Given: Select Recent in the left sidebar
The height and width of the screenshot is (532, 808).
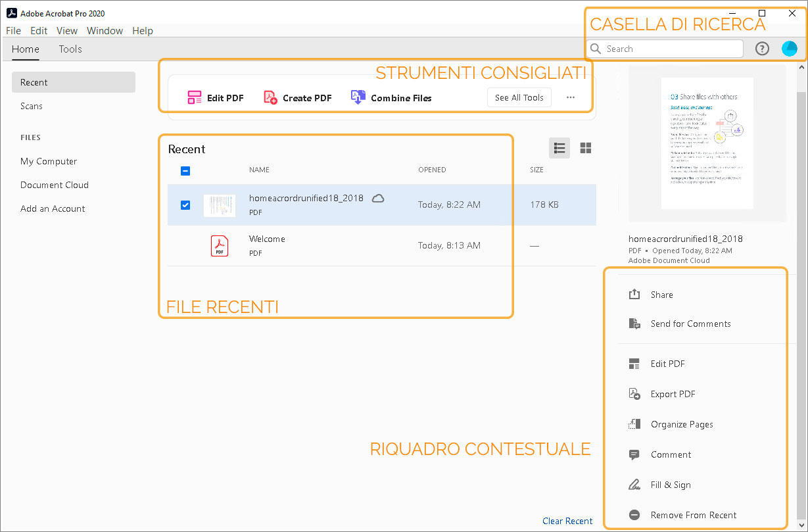Looking at the screenshot, I should (74, 82).
